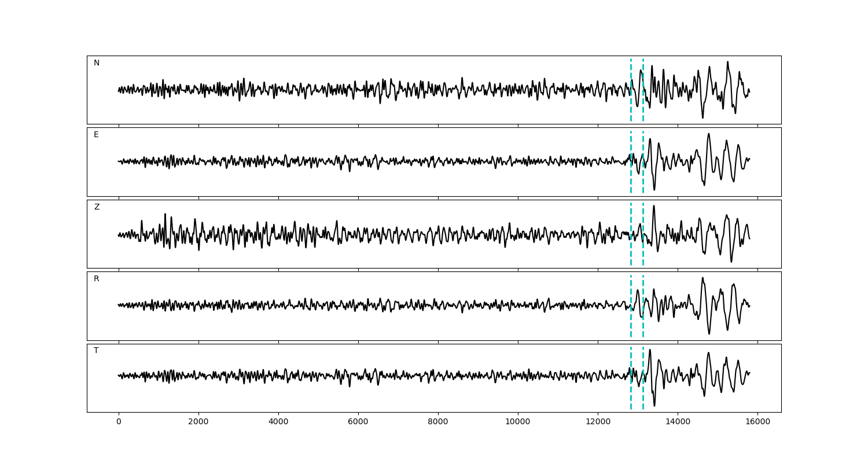This screenshot has height=463, width=868.
Task: Click the E component label
Action: click(x=96, y=135)
